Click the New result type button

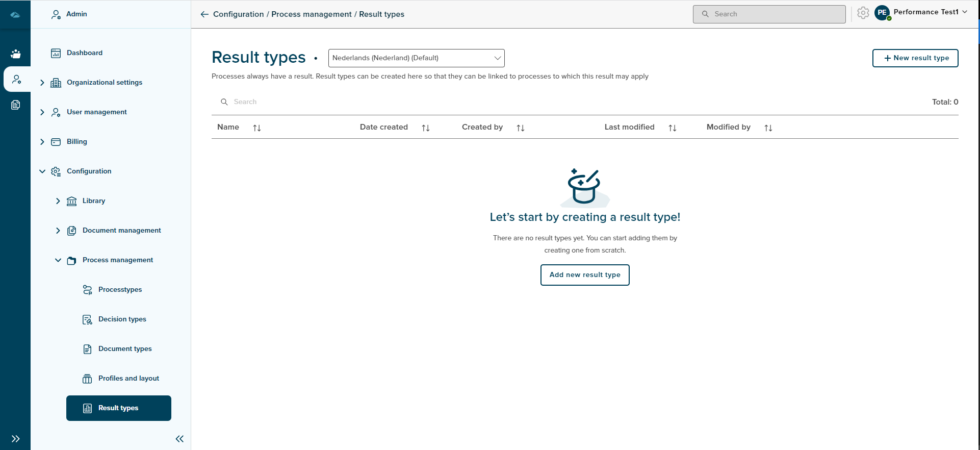click(x=915, y=58)
